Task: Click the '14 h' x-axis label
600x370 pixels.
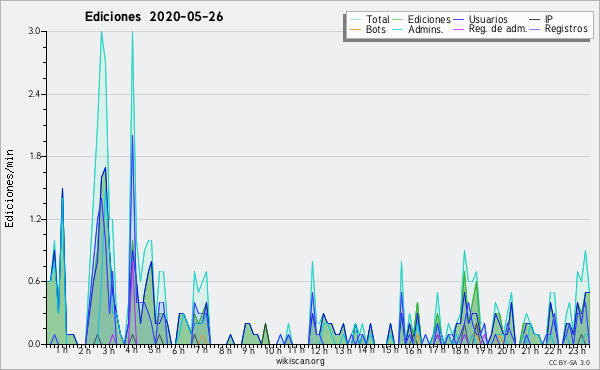Action: point(366,350)
